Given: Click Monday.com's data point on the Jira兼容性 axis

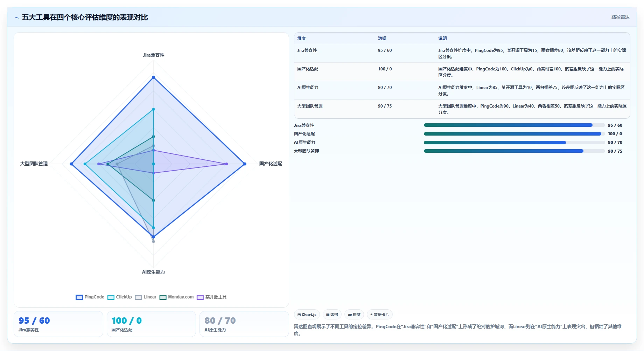Looking at the screenshot, I should (153, 137).
